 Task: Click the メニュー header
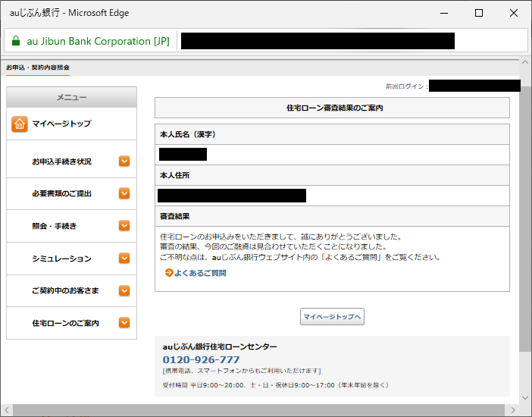point(71,98)
